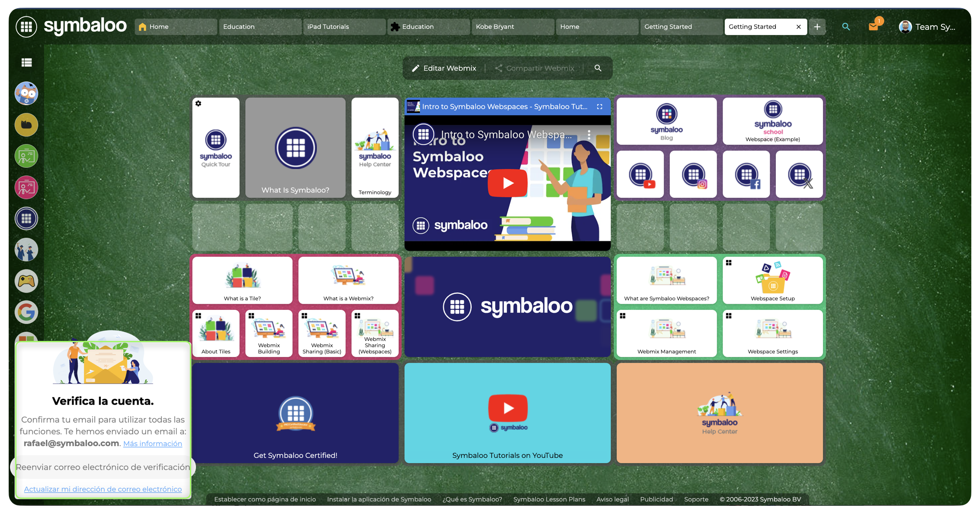Open Symbaloo X (Twitter) social tile
Image resolution: width=980 pixels, height=514 pixels.
click(x=799, y=174)
